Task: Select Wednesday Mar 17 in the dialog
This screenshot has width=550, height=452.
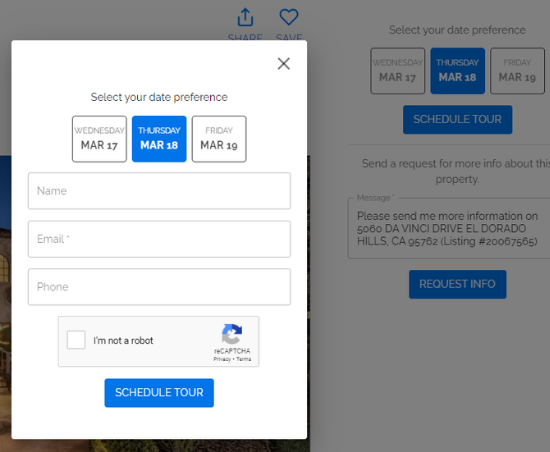Action: (x=99, y=139)
